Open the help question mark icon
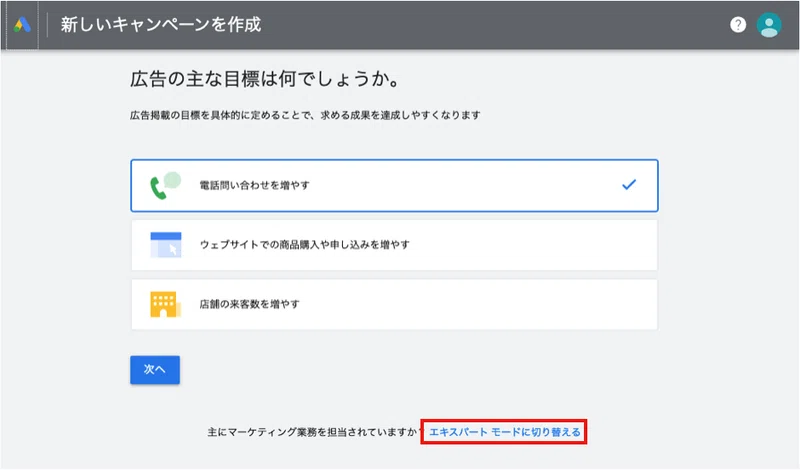Image resolution: width=800 pixels, height=470 pixels. click(738, 24)
